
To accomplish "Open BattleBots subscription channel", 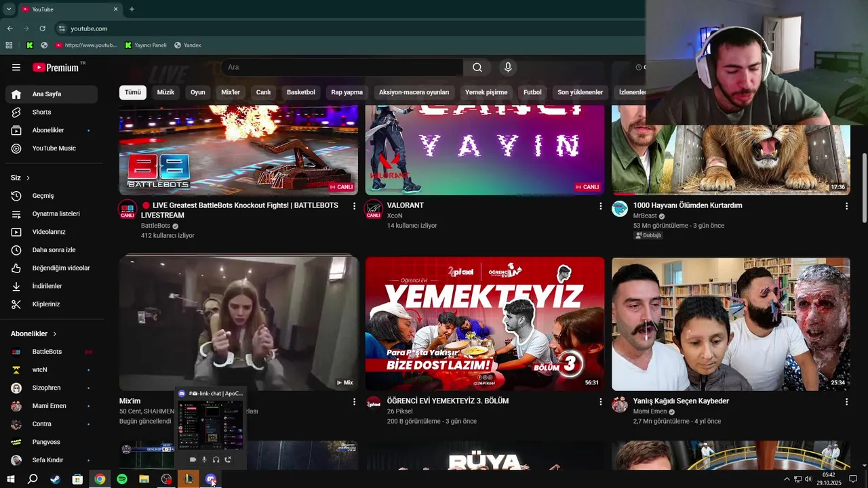I will click(52, 352).
